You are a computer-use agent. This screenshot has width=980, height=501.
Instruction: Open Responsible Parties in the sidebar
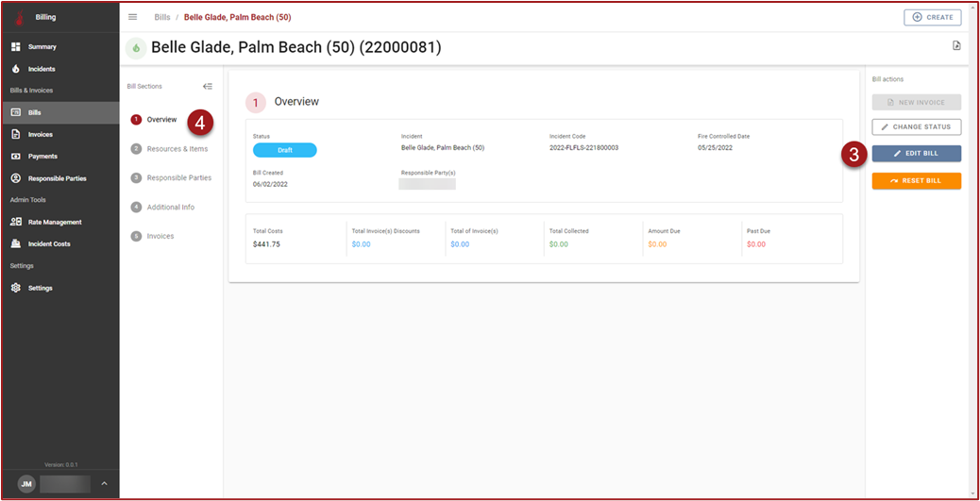(x=57, y=178)
